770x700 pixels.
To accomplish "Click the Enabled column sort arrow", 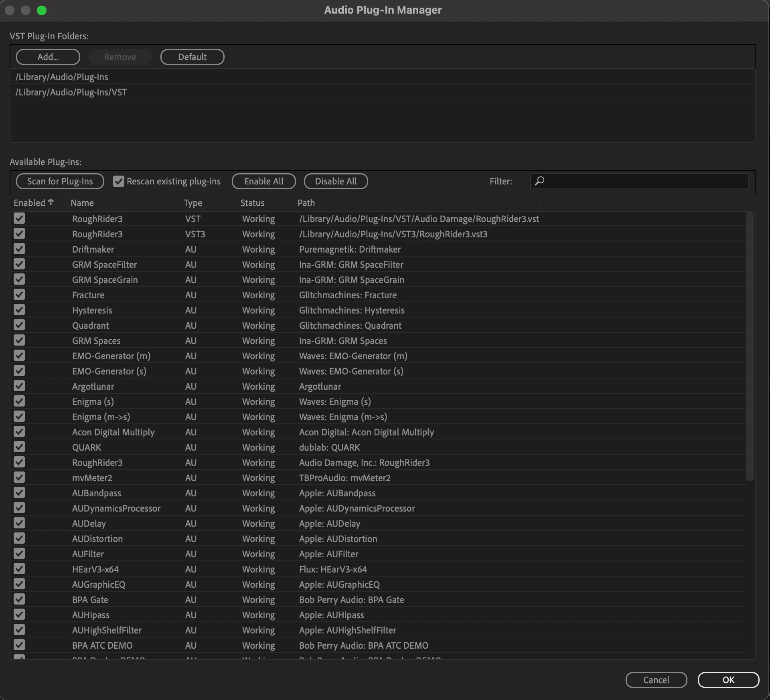I will click(51, 202).
